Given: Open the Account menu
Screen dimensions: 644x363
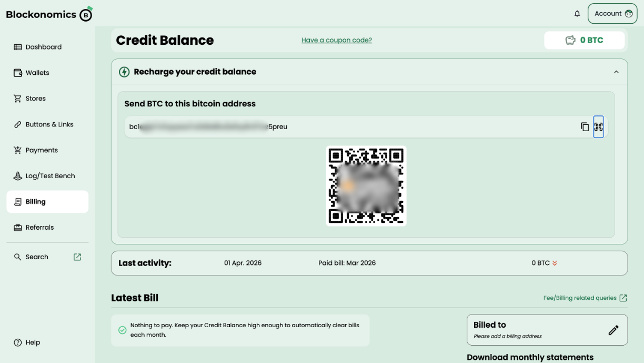Looking at the screenshot, I should click(x=612, y=14).
